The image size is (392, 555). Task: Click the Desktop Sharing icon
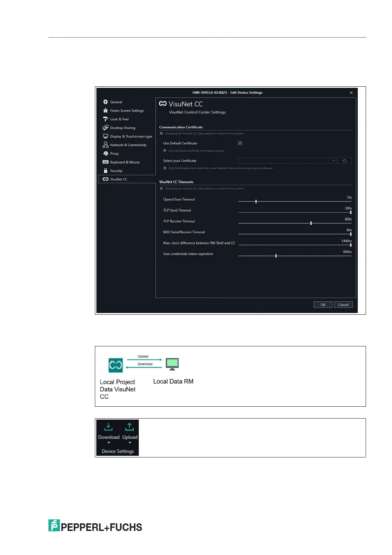(105, 128)
